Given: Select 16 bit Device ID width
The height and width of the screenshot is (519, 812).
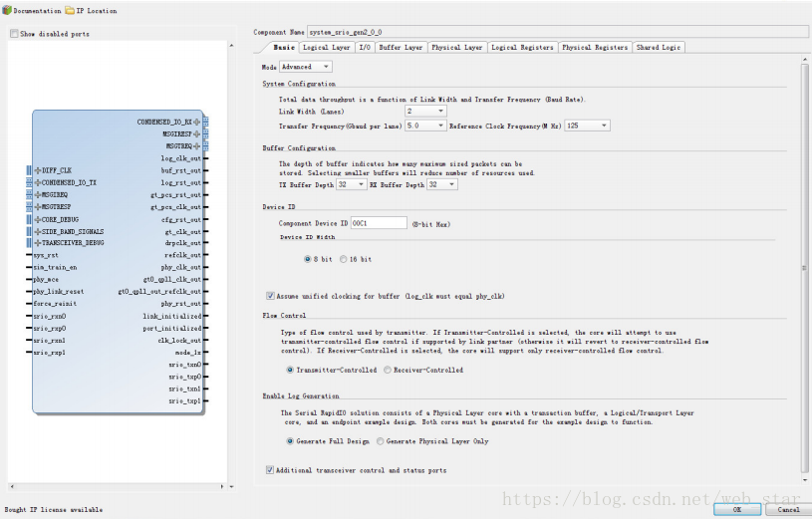Looking at the screenshot, I should 344,259.
